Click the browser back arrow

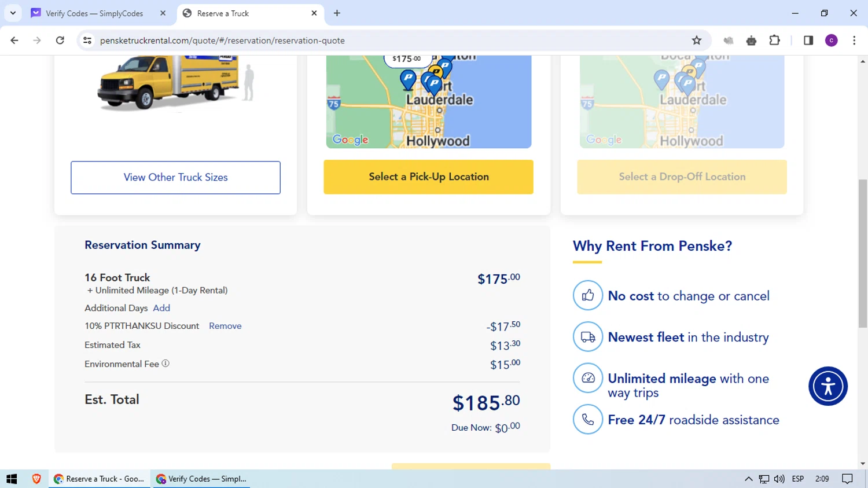pos(14,41)
